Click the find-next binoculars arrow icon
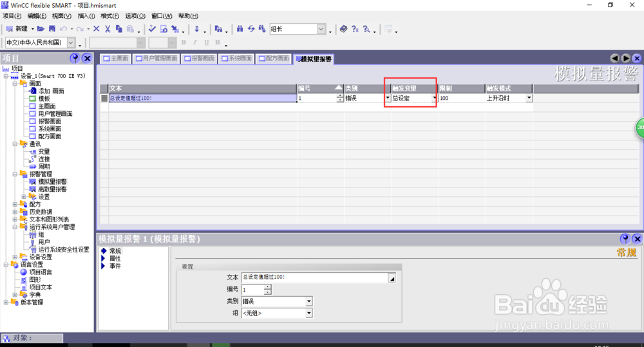Viewport: 644px width, 347px height. (x=262, y=29)
